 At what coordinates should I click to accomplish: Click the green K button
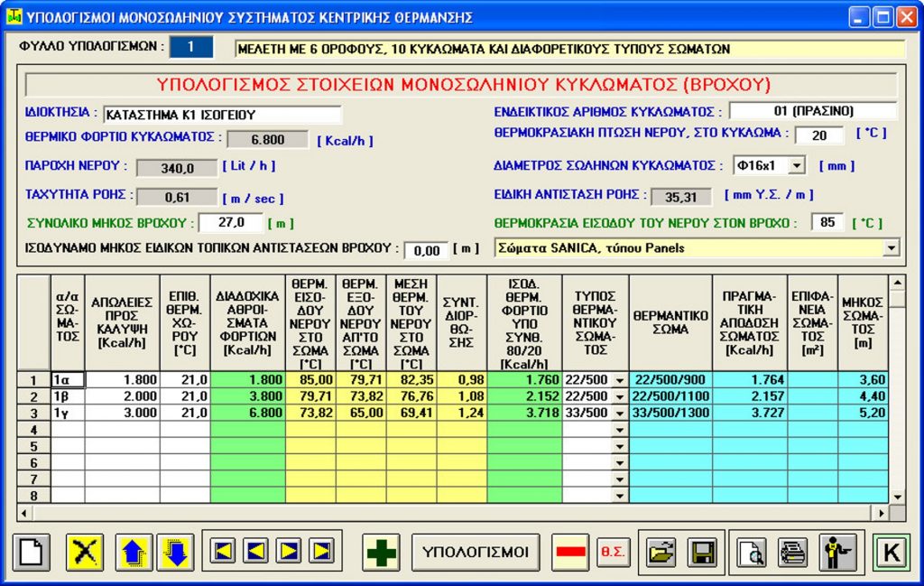(891, 551)
